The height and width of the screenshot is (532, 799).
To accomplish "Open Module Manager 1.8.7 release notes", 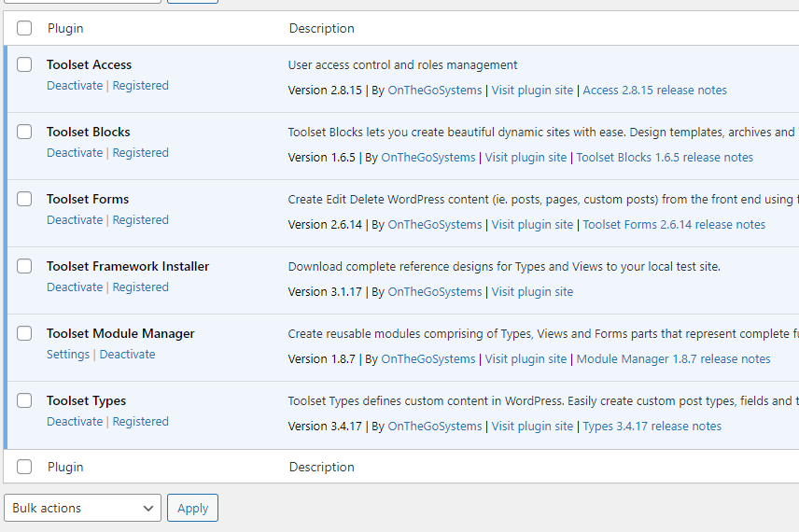I will pyautogui.click(x=674, y=359).
